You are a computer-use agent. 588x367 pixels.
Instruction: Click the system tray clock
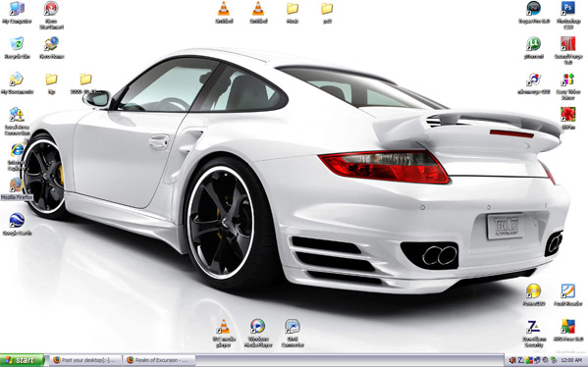pyautogui.click(x=571, y=360)
